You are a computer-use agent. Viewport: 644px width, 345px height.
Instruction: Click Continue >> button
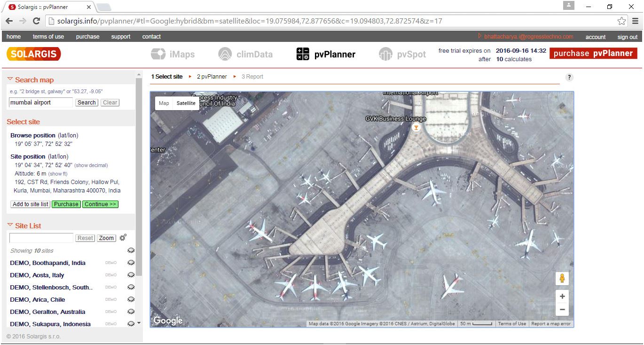(101, 204)
